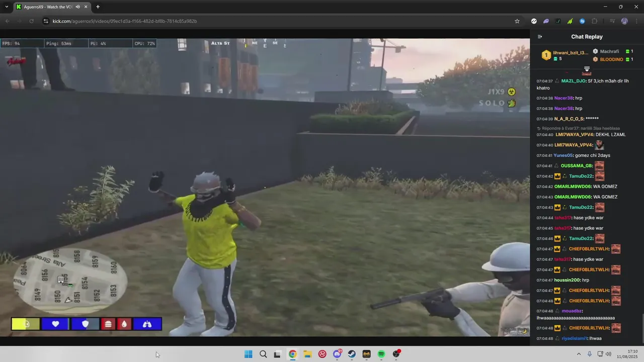Click the 07:04:39 message timestamp
The image size is (644, 362).
[x=544, y=119]
